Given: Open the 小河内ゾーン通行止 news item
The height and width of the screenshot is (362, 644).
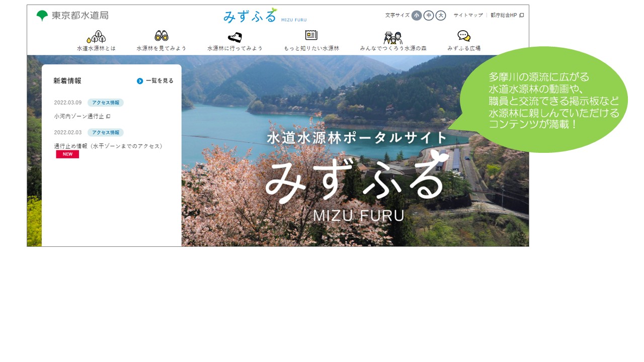Looking at the screenshot, I should [x=79, y=116].
